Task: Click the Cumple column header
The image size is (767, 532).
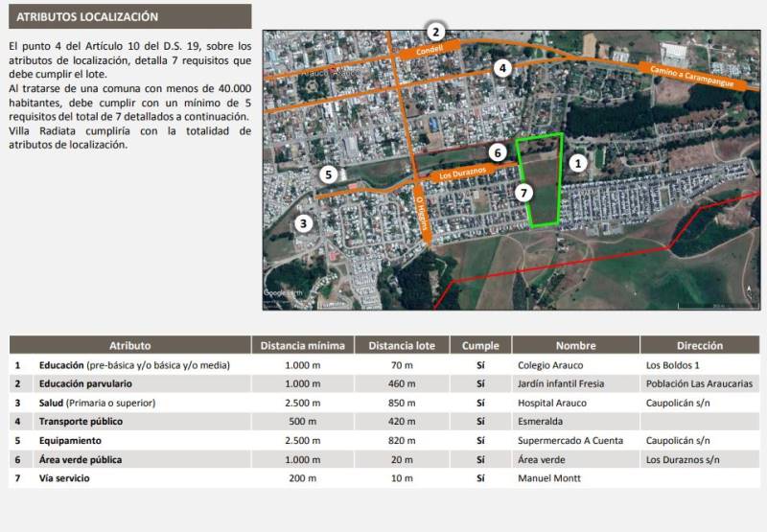Action: (480, 346)
